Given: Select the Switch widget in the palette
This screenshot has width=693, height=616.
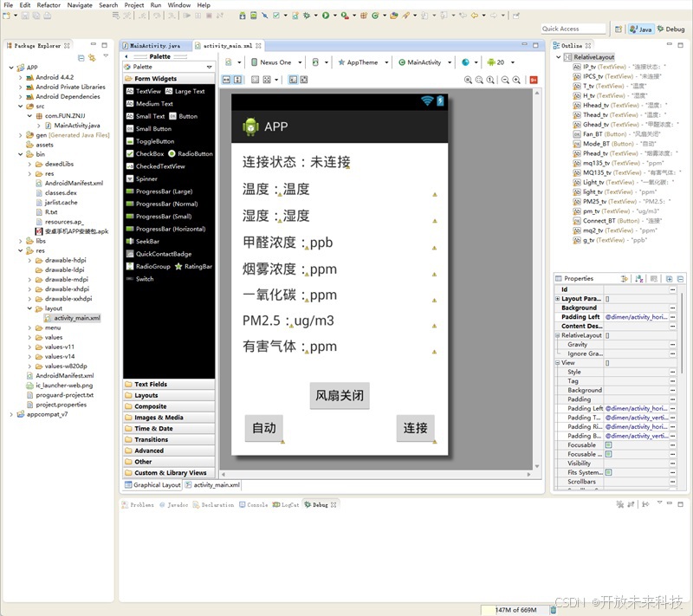Looking at the screenshot, I should tap(140, 279).
